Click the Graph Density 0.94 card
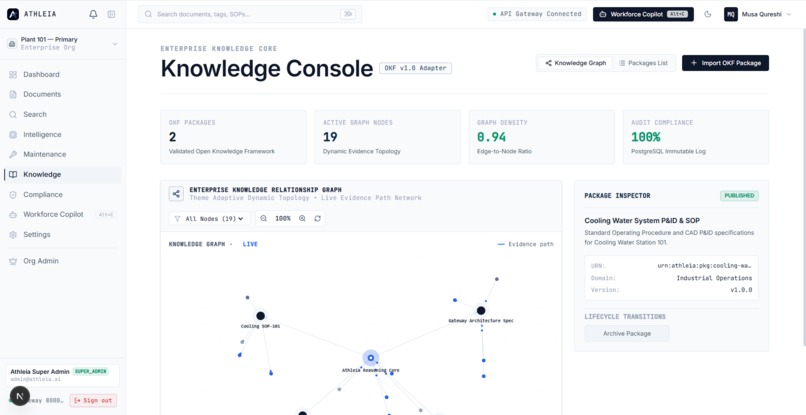The width and height of the screenshot is (806, 415). [x=542, y=137]
